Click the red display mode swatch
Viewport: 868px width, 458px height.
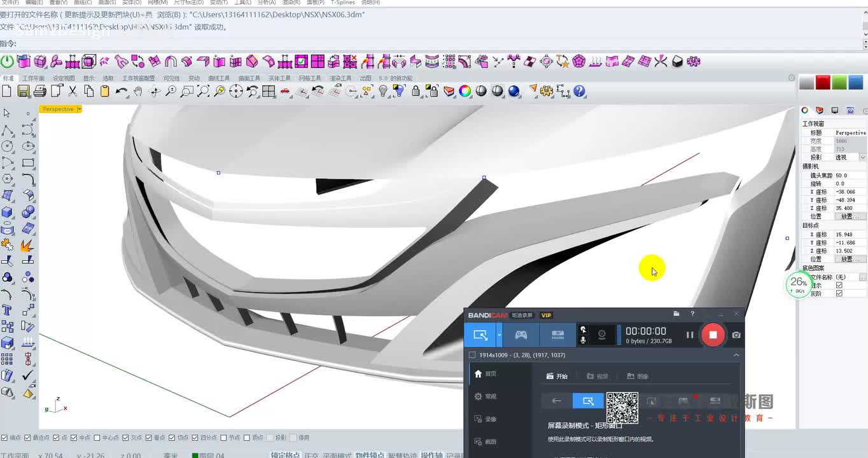coord(823,83)
